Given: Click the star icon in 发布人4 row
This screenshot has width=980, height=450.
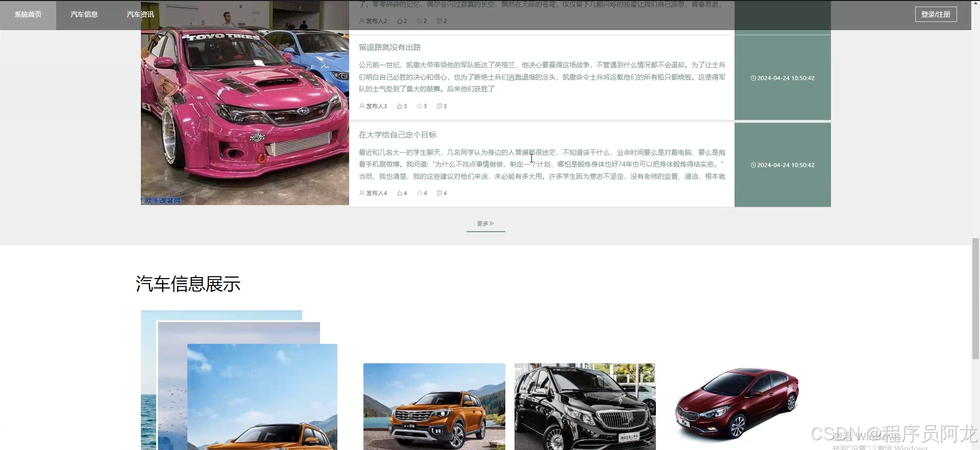Looking at the screenshot, I should [x=420, y=193].
